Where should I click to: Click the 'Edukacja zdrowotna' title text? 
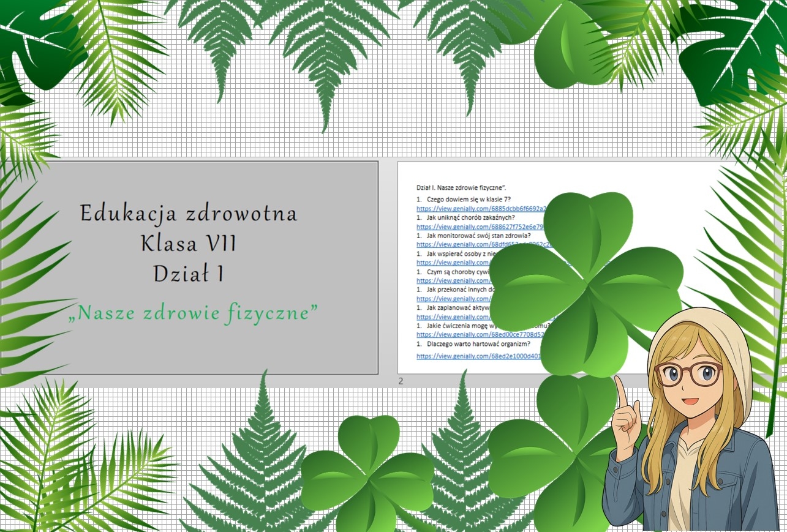(x=189, y=214)
